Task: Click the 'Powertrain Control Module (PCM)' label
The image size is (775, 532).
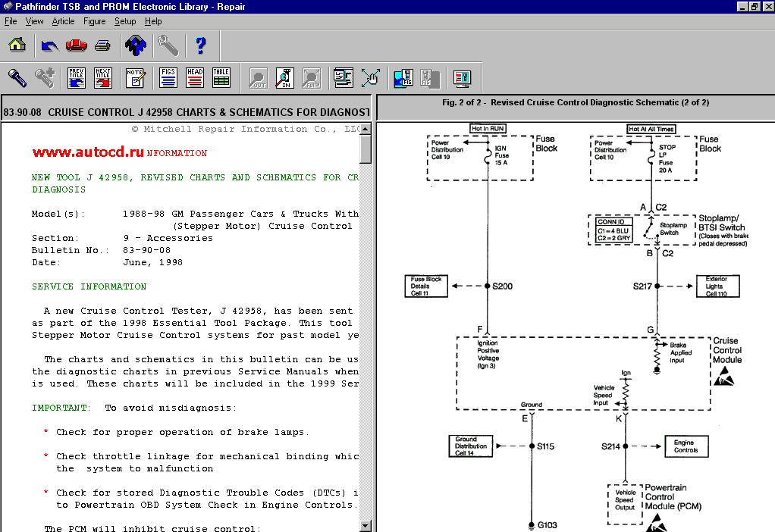Action: tap(673, 497)
